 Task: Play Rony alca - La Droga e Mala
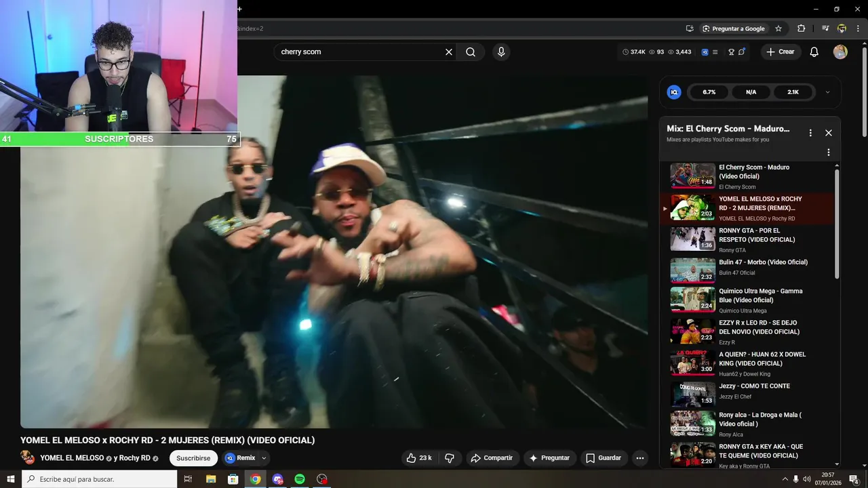tap(749, 424)
